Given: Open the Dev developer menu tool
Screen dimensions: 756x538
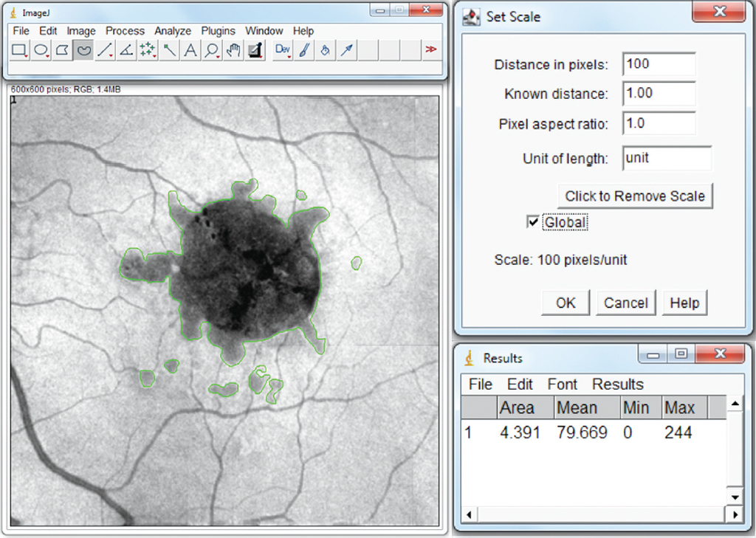Looking at the screenshot, I should [283, 50].
